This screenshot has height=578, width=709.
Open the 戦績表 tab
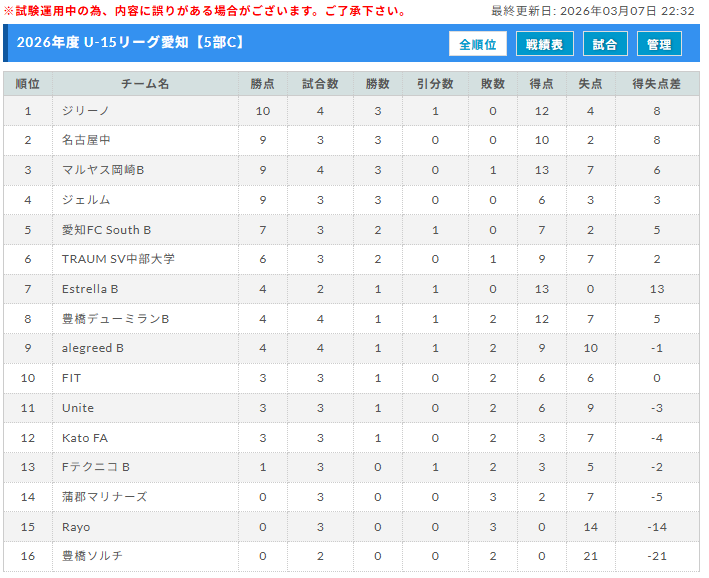pos(545,45)
